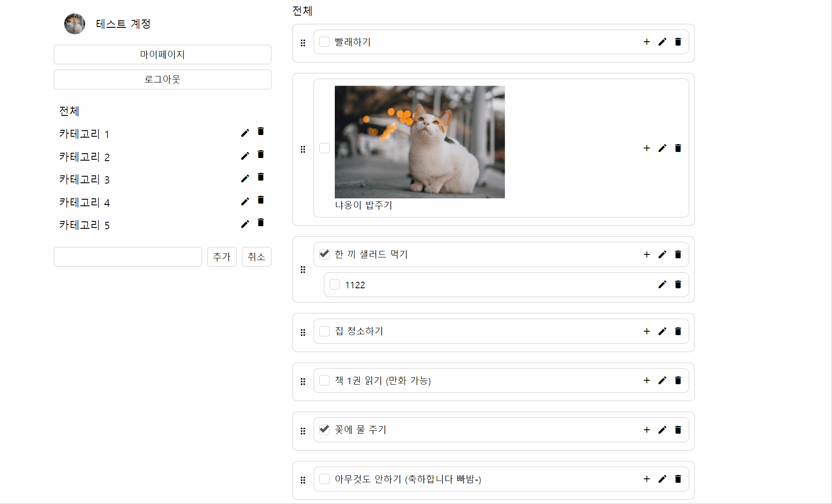Click the cat photo thumbnail
This screenshot has height=504, width=832.
pyautogui.click(x=419, y=142)
